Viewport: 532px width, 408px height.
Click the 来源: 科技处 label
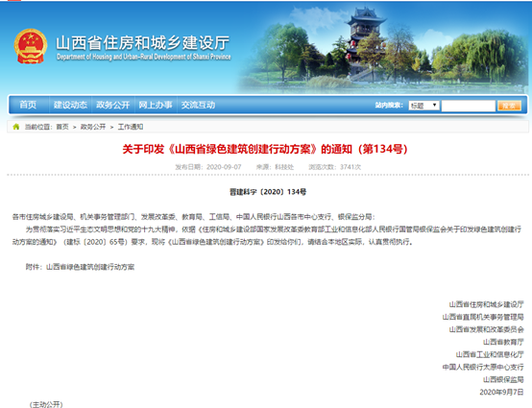(275, 167)
